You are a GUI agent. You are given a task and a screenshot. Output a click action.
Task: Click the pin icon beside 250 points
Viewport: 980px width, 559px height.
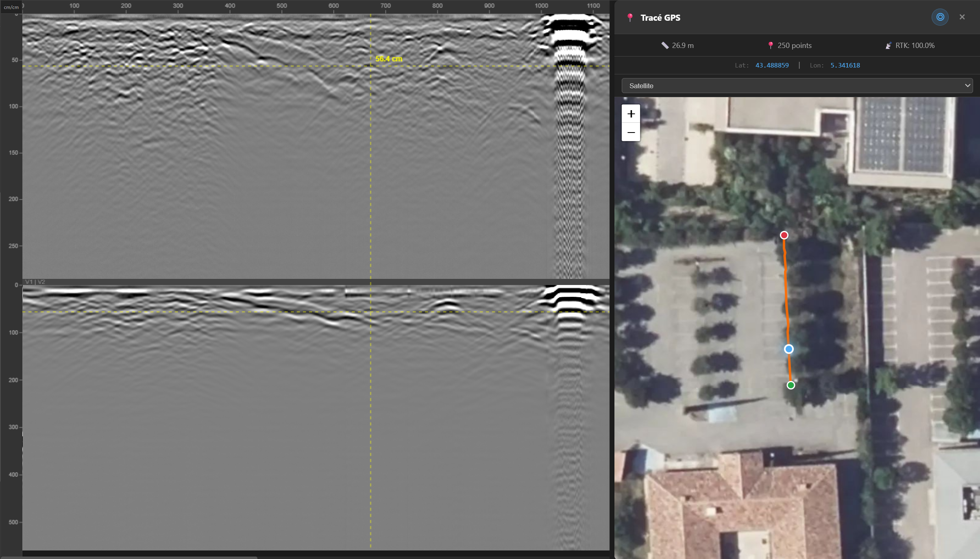coord(771,45)
